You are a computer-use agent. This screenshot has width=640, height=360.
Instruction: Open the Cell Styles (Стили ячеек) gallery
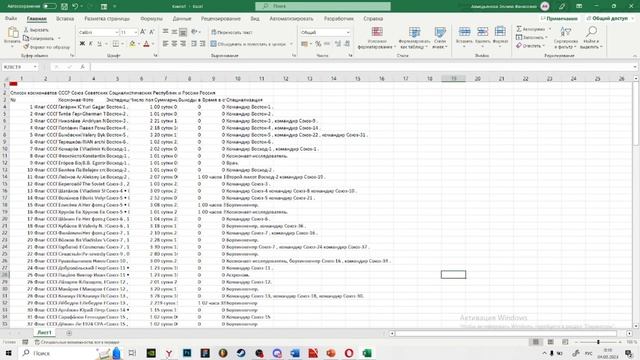click(440, 38)
